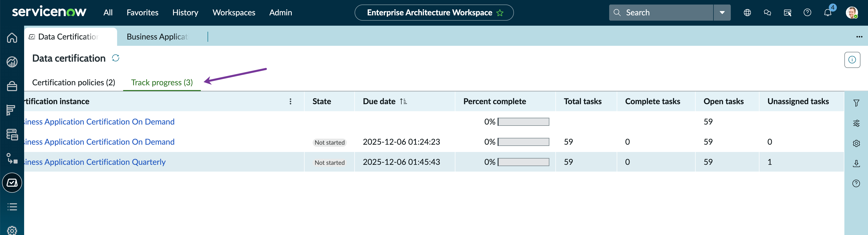Image resolution: width=868 pixels, height=235 pixels.
Task: Open the notifications bell
Action: coord(828,13)
